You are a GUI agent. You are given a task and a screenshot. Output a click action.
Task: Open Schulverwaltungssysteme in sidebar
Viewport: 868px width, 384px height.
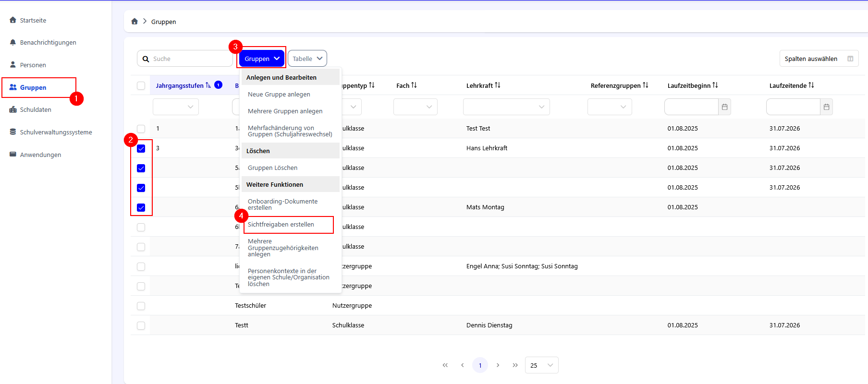[56, 132]
